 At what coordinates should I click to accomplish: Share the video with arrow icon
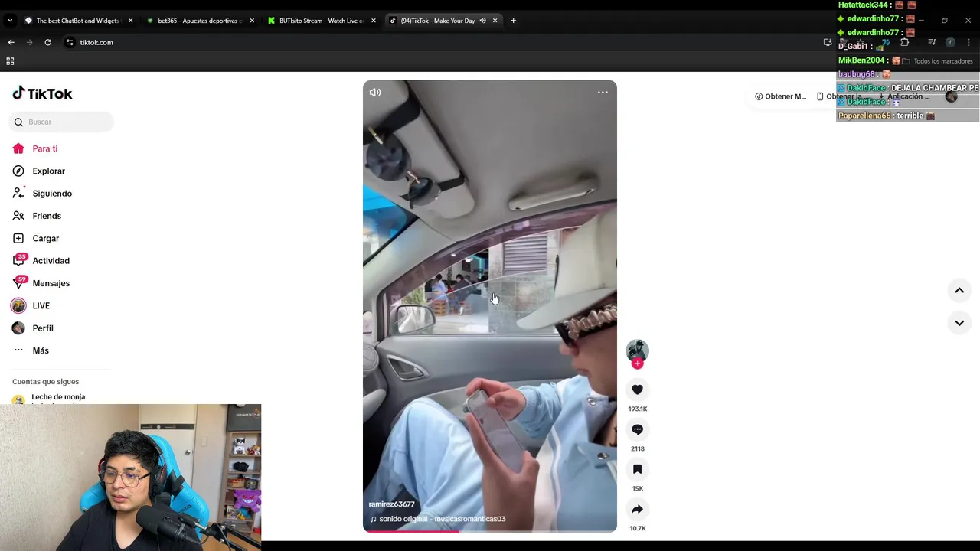pos(637,509)
